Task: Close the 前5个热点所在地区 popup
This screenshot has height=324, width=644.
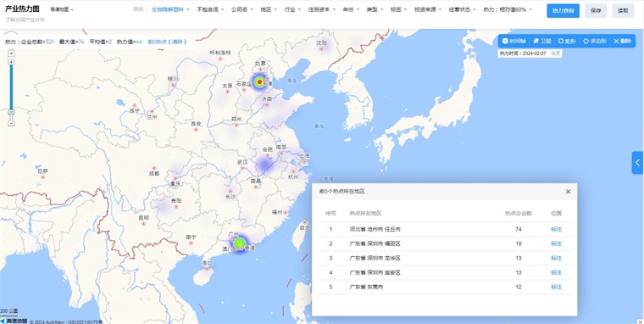Action: (568, 192)
